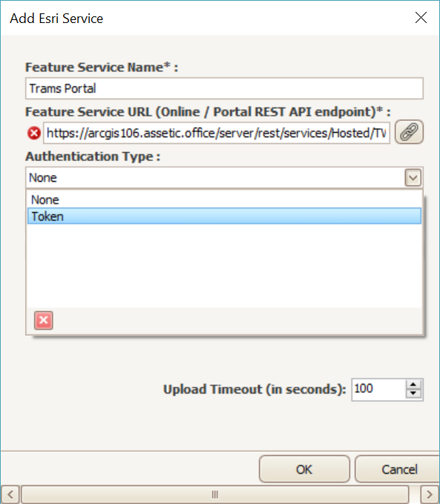Click the red error icon by the URL
This screenshot has width=440, height=504.
(33, 133)
